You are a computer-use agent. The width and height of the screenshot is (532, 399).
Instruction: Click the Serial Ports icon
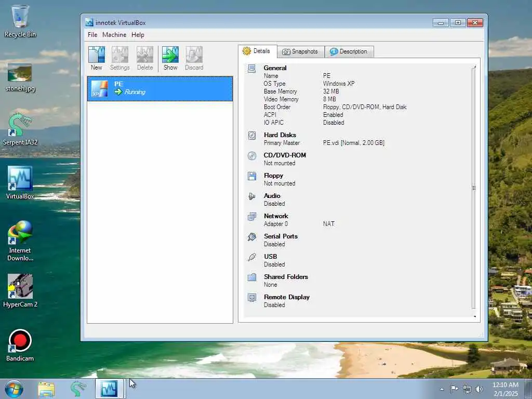coord(252,237)
